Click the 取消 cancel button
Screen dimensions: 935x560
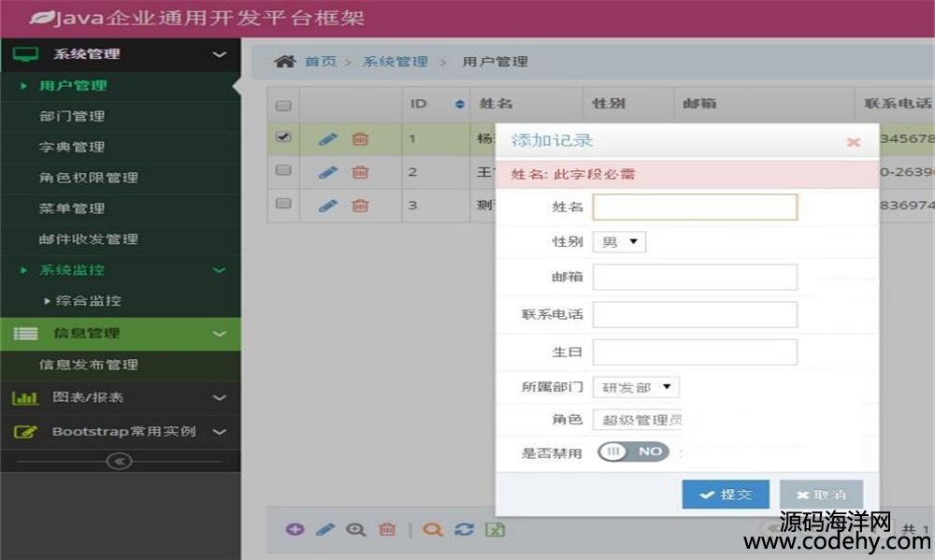click(x=821, y=495)
